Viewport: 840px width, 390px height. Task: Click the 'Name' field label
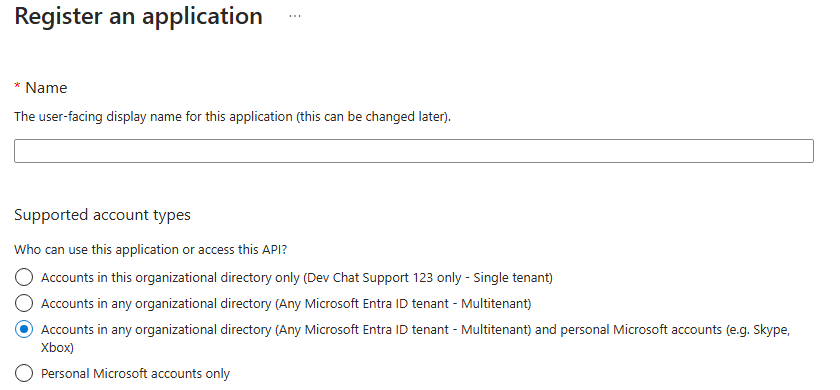[x=46, y=88]
